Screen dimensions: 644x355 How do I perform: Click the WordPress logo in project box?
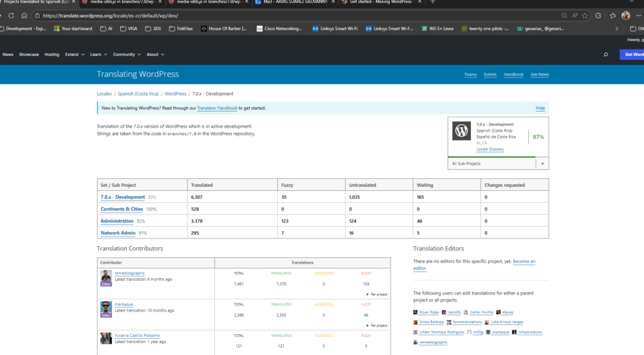point(462,131)
